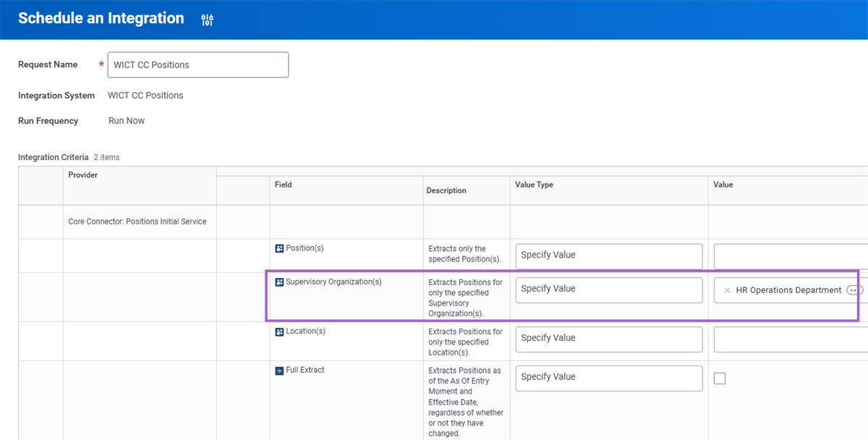Open the configure options icon beside the title

(208, 20)
